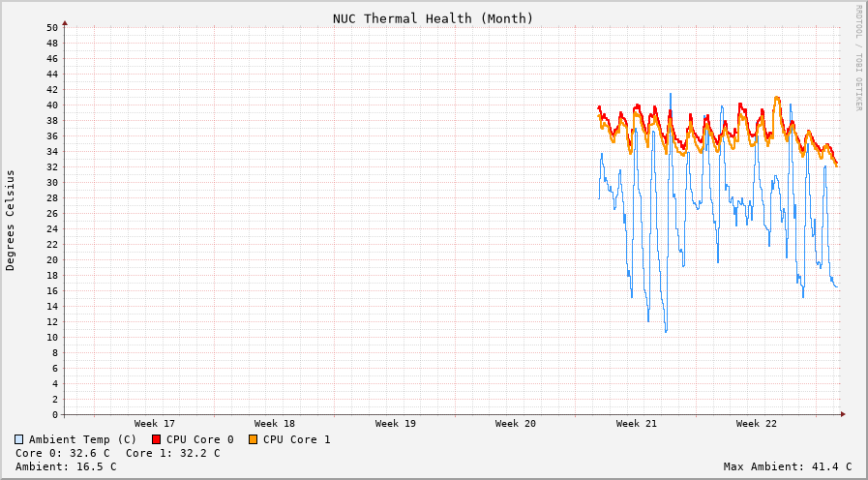The image size is (868, 480).
Task: Click the Core 0: 32.6 C reading
Action: pyautogui.click(x=63, y=453)
